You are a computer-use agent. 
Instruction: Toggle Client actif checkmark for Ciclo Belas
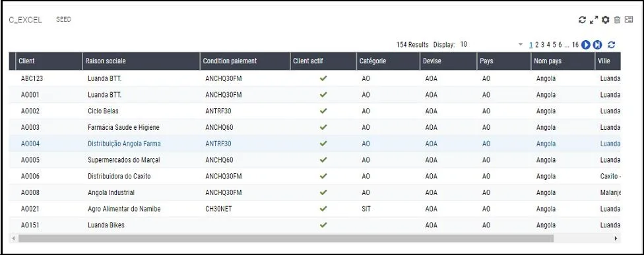[323, 111]
